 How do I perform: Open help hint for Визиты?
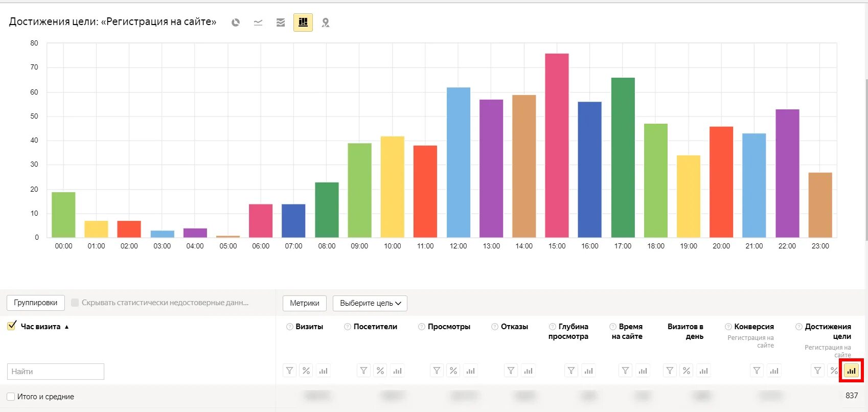click(290, 327)
